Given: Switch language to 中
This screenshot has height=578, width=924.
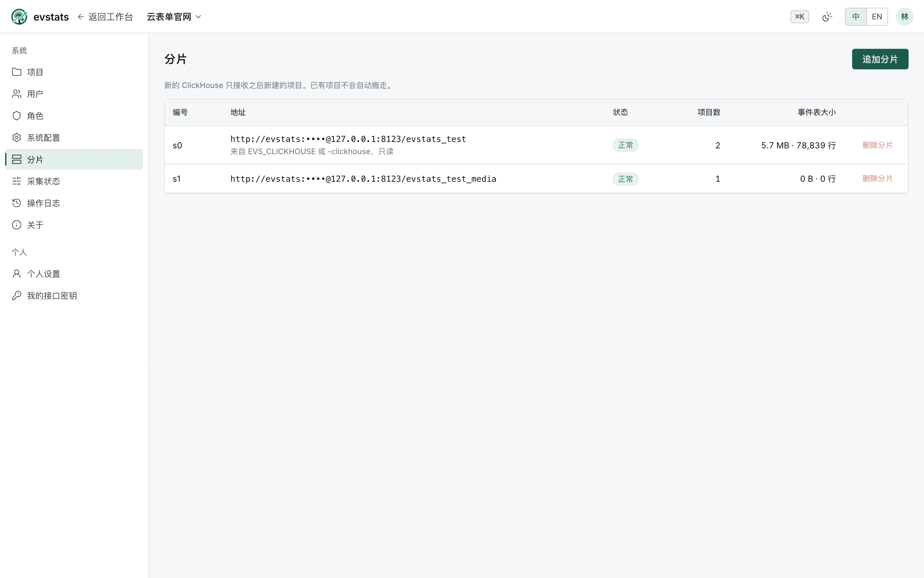Looking at the screenshot, I should pyautogui.click(x=856, y=17).
